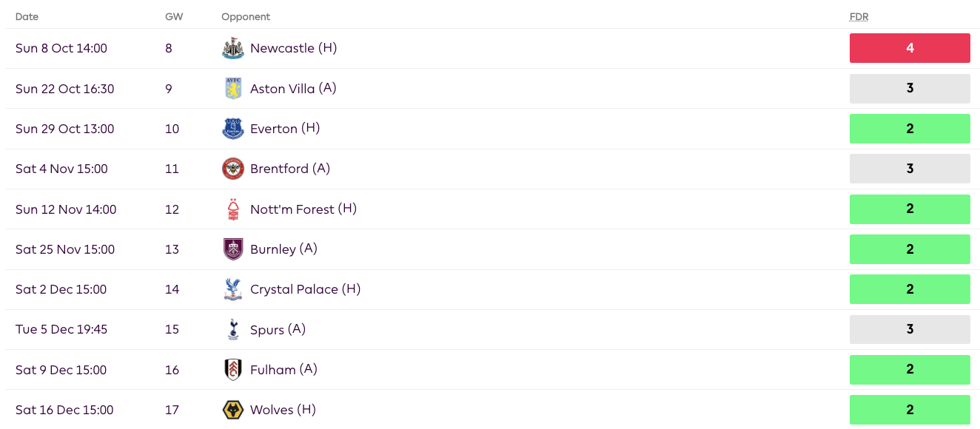Image resolution: width=980 pixels, height=429 pixels.
Task: Open the Spurs (A) fixture details
Action: pos(278,329)
